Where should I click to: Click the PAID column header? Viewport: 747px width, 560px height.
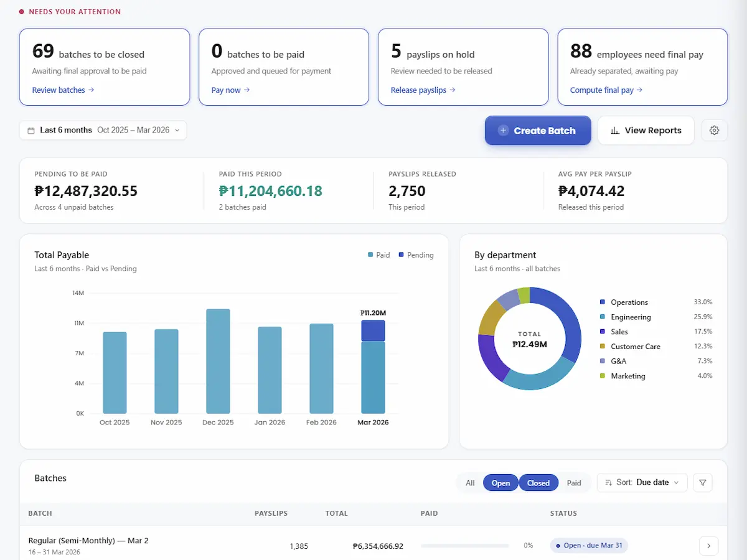tap(430, 513)
